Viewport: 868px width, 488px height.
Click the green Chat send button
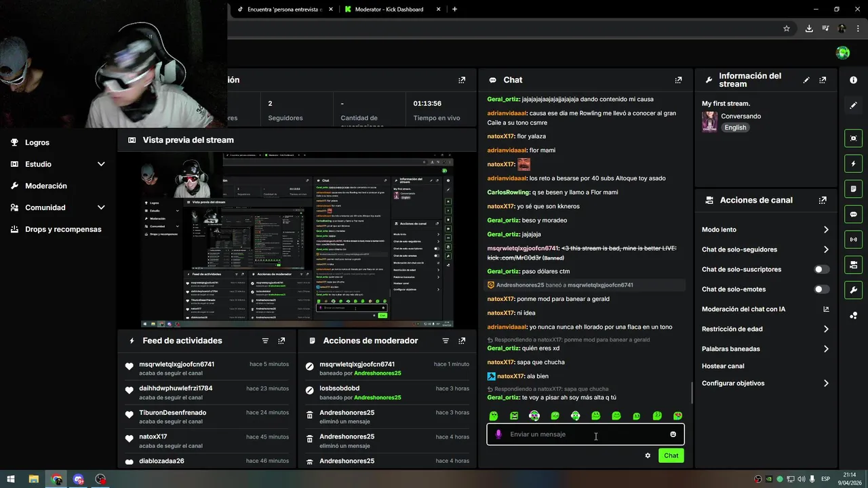[671, 455]
